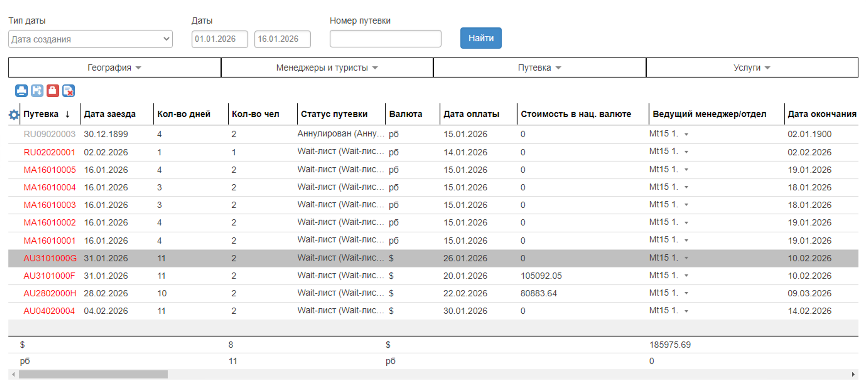Click the blue printer icon

[x=21, y=91]
